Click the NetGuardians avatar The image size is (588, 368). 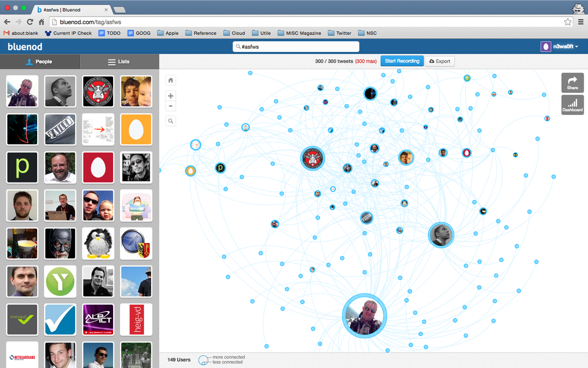22,355
